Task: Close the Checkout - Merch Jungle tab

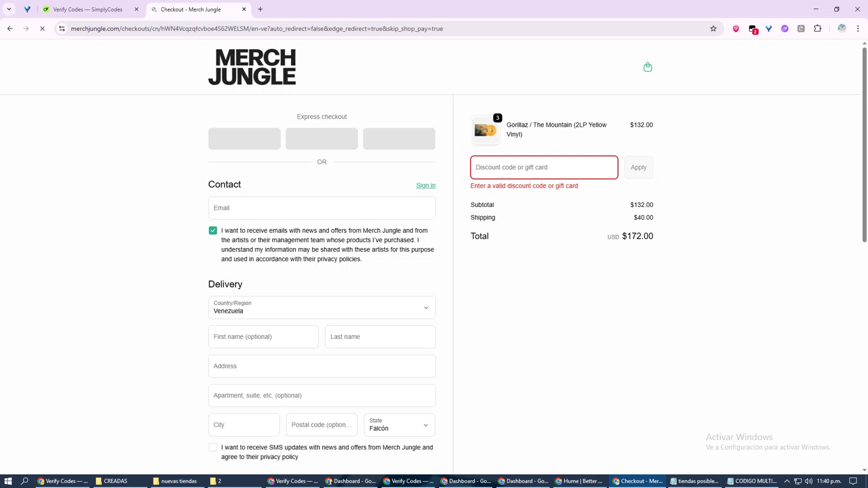Action: 244,9
